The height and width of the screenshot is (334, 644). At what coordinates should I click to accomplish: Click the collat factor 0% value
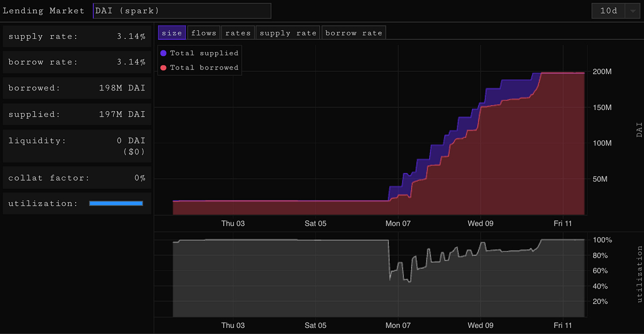[140, 178]
